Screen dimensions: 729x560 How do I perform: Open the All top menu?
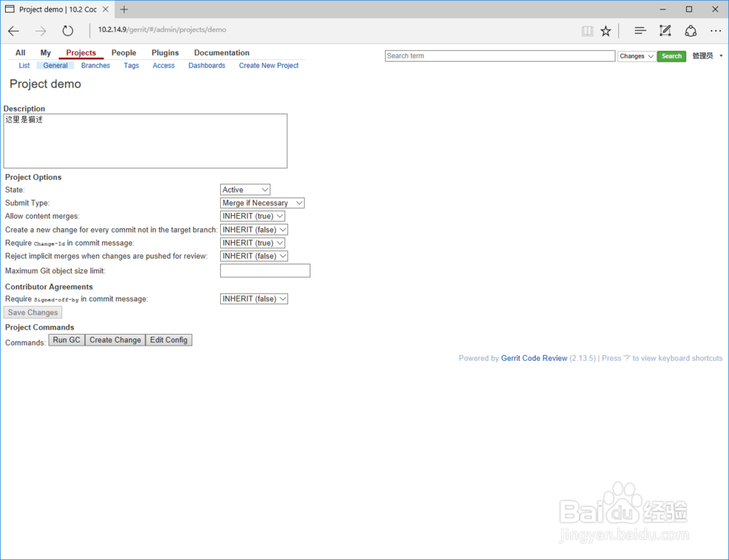click(20, 52)
